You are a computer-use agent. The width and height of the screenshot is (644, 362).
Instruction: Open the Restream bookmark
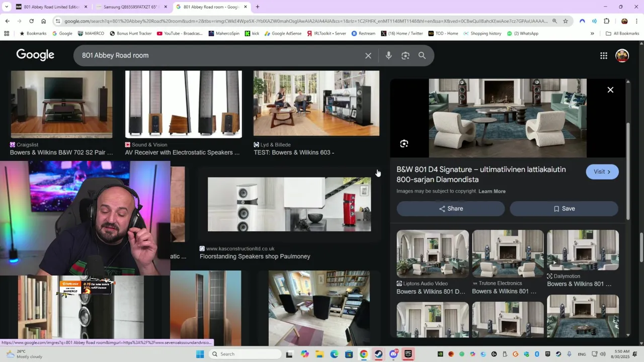tap(363, 34)
